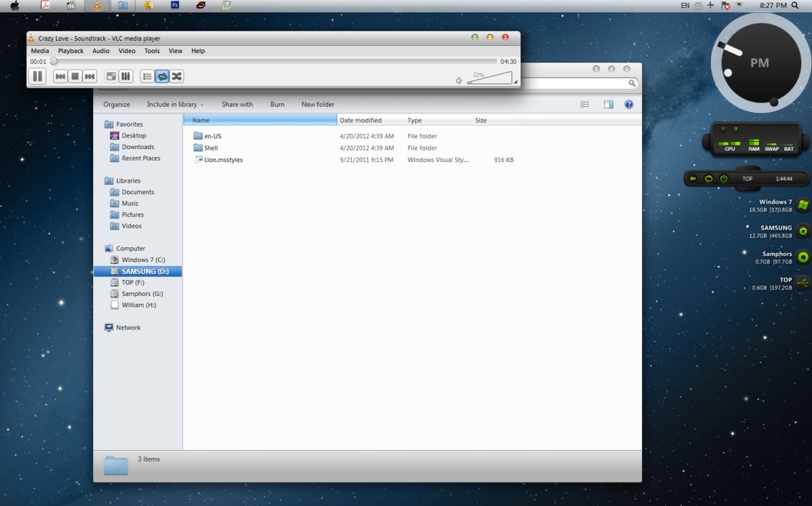This screenshot has height=506, width=812.
Task: Go to previous track in VLC
Action: coord(60,76)
